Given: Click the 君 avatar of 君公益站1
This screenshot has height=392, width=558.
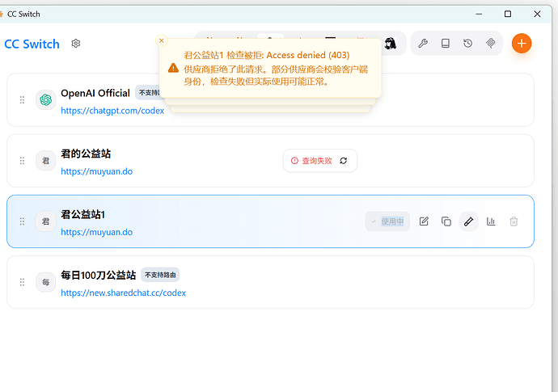Looking at the screenshot, I should click(x=45, y=221).
